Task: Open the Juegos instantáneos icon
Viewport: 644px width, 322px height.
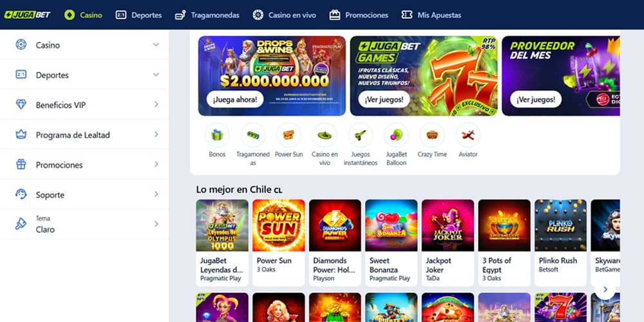Action: 360,135
